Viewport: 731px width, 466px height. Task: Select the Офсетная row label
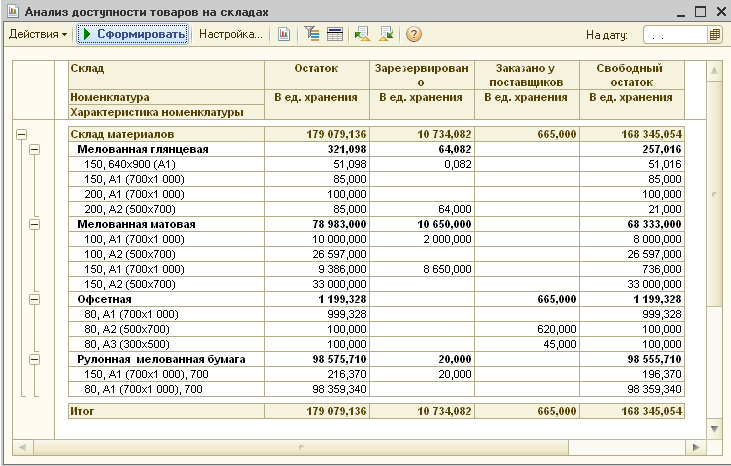tap(104, 300)
